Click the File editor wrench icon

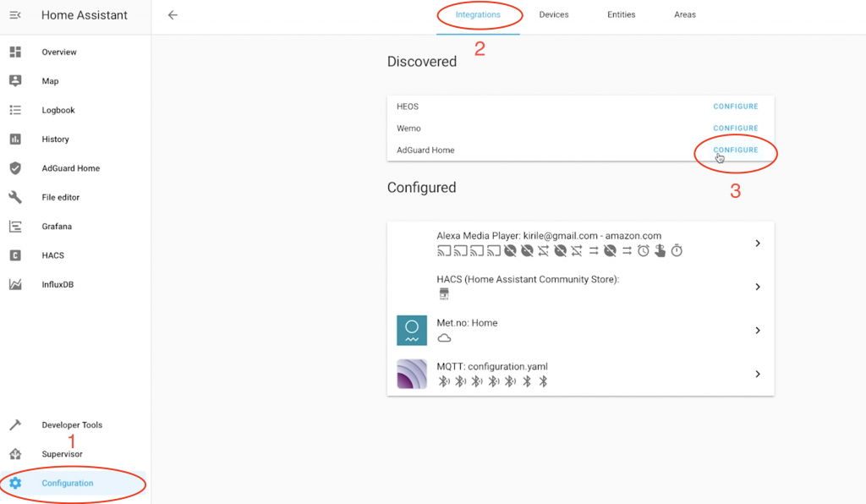coord(15,197)
